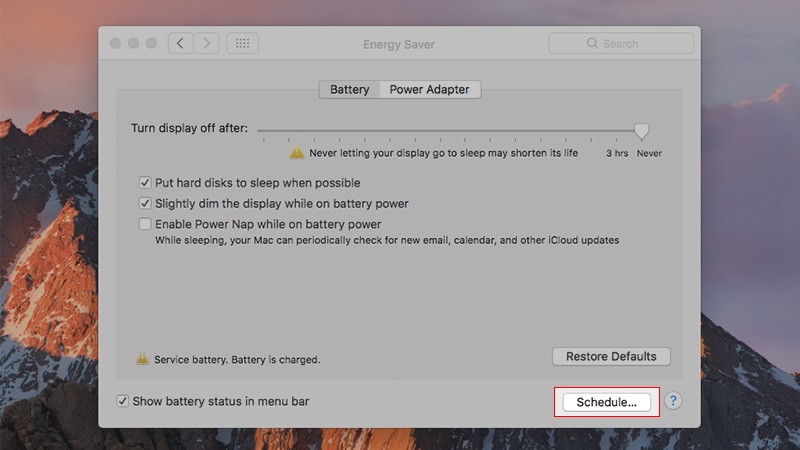Uncheck Put hard disks to sleep when possible

point(146,183)
